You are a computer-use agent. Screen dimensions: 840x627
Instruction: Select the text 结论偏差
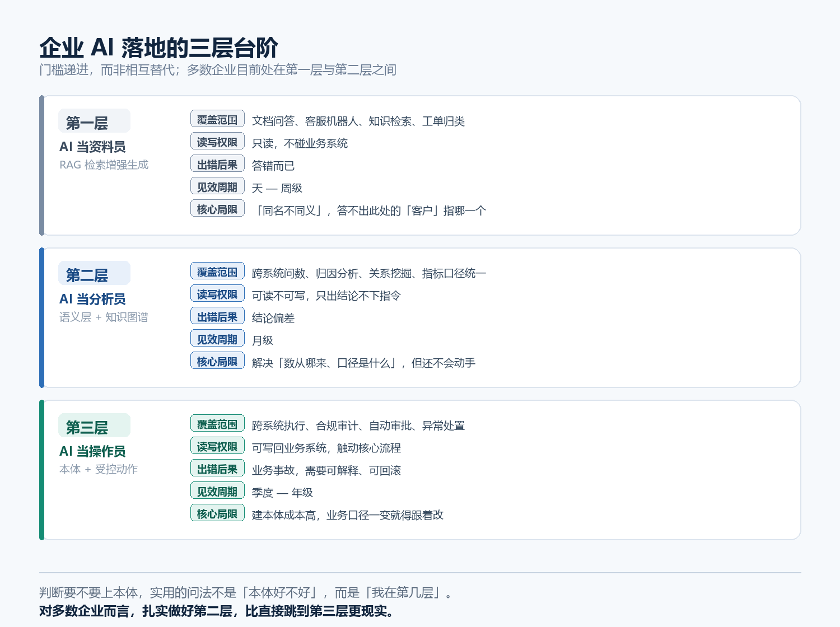[273, 318]
